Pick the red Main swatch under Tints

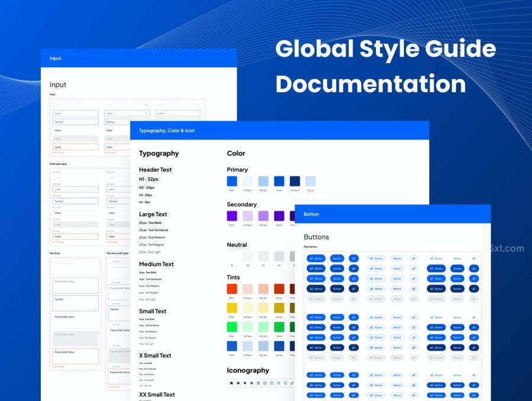click(232, 289)
